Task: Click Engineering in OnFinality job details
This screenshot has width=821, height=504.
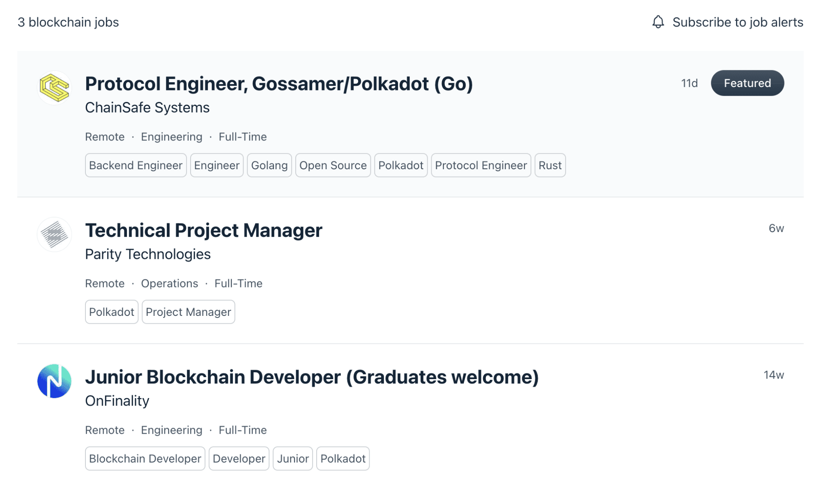Action: (172, 430)
